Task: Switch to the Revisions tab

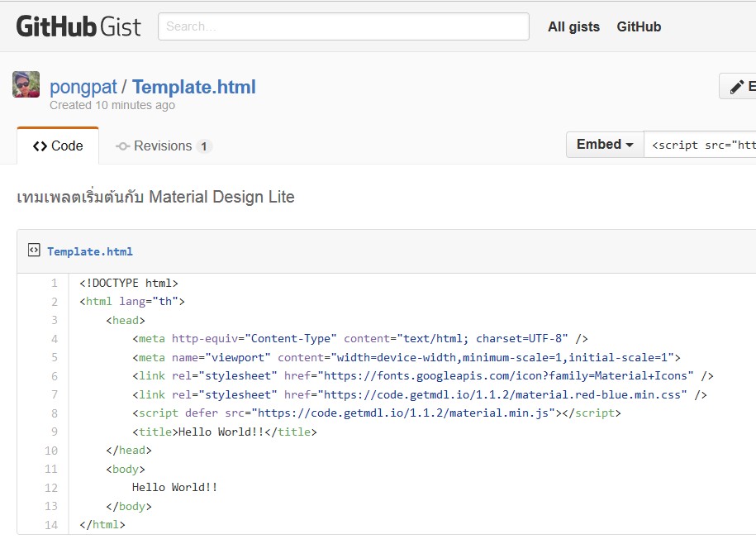Action: click(x=164, y=146)
